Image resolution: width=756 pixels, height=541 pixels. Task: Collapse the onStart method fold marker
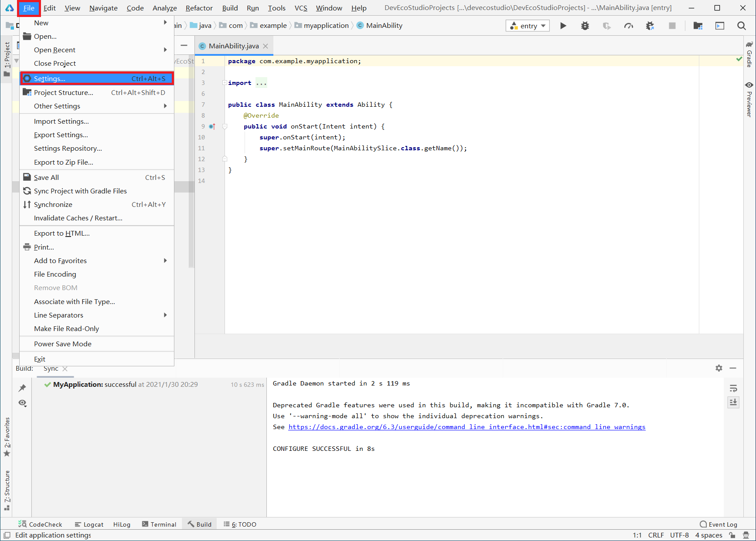pos(225,126)
